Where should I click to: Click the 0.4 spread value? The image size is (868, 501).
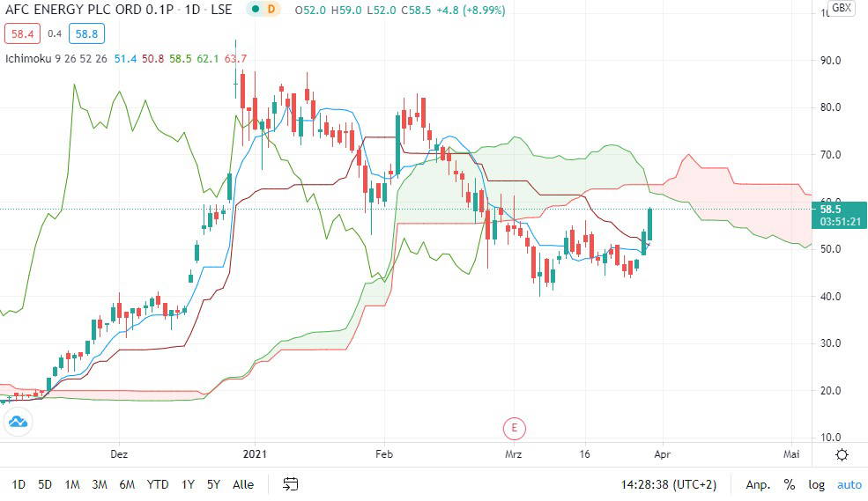(x=55, y=33)
